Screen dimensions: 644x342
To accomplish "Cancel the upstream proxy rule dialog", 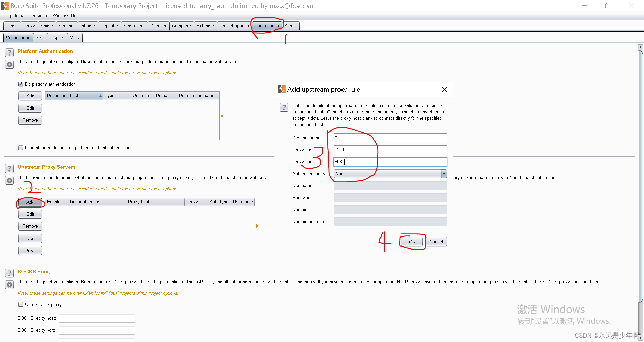I will click(436, 242).
